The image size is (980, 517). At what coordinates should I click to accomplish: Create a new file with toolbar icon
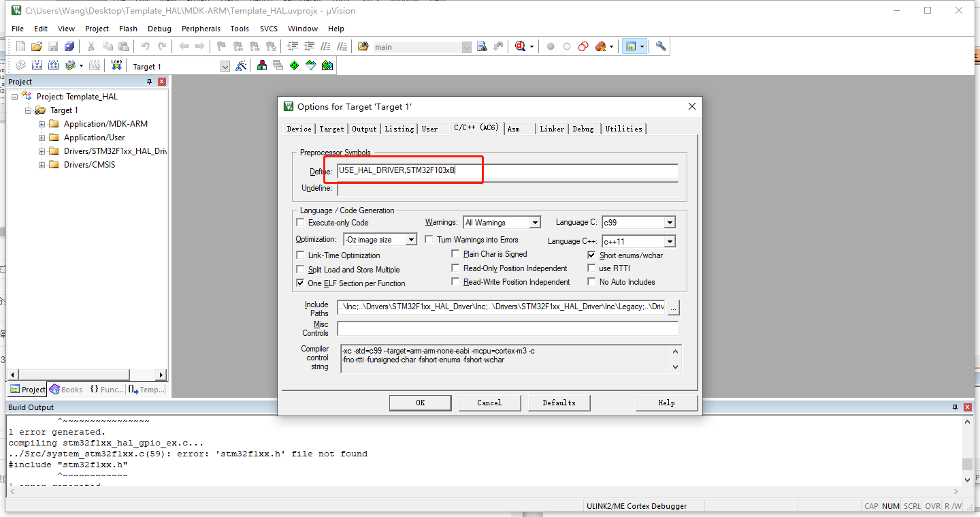tap(20, 46)
